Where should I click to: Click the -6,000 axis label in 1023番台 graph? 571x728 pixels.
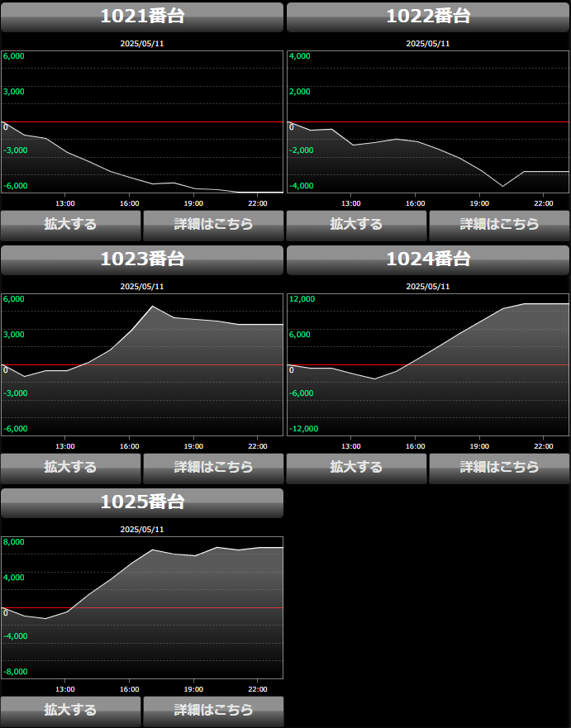tap(16, 429)
